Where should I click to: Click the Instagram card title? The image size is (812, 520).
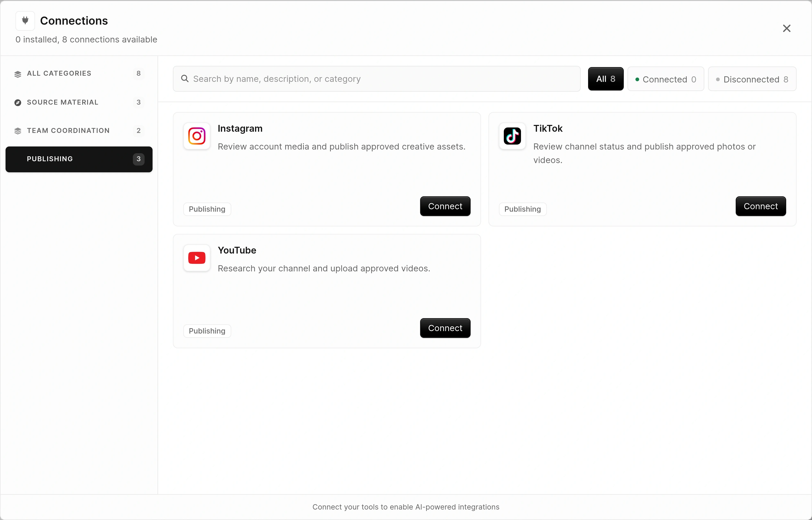coord(240,129)
